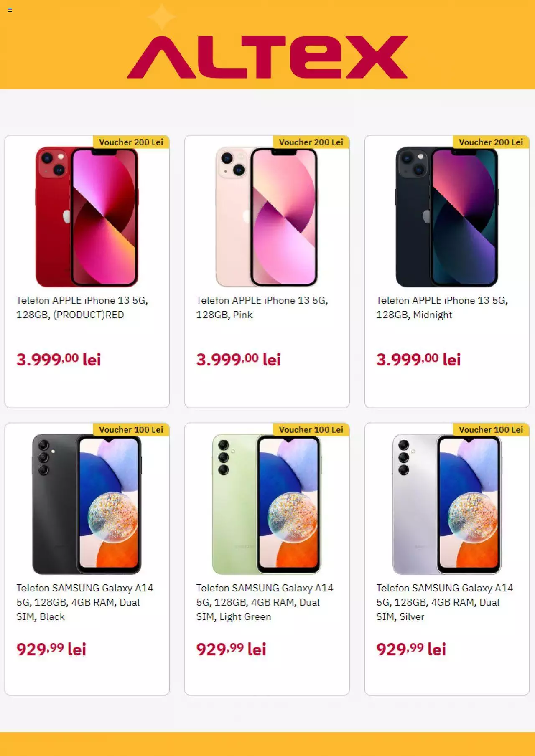Click the ALTEX logo in the header

tap(267, 57)
